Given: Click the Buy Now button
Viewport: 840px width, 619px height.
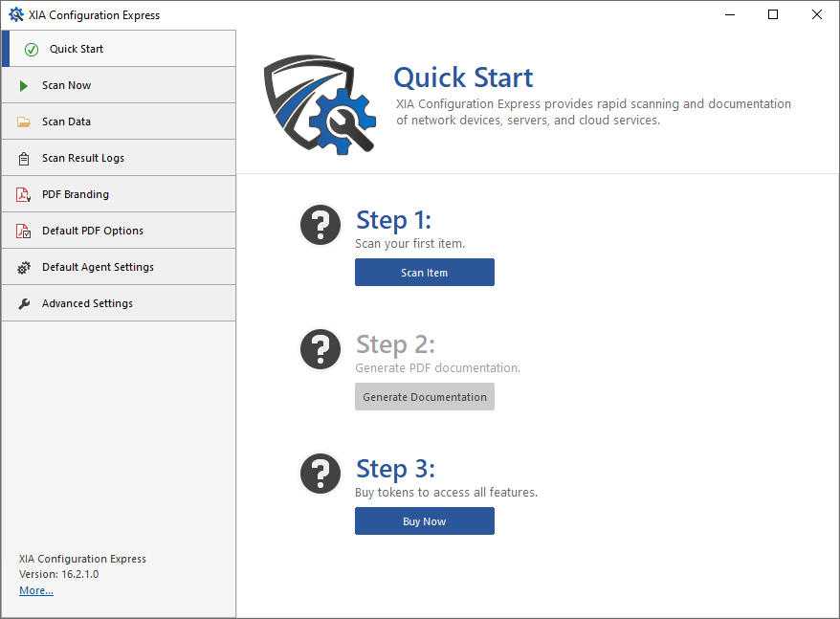Looking at the screenshot, I should (x=424, y=520).
